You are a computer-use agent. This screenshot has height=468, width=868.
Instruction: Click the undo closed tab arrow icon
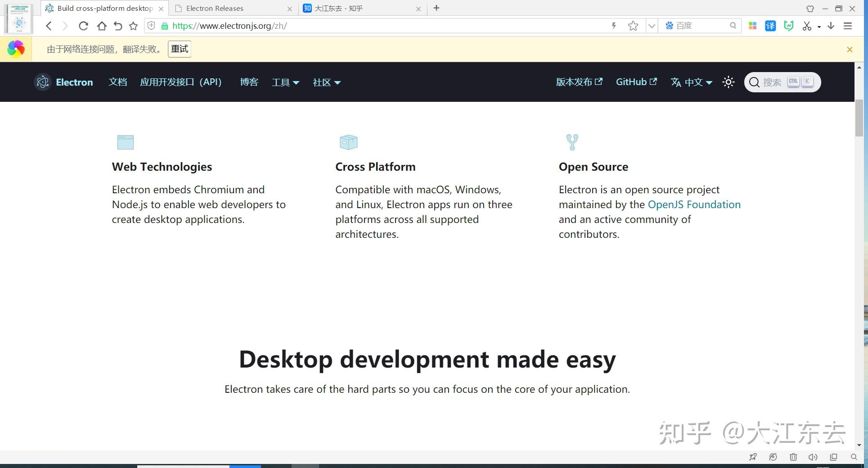118,26
